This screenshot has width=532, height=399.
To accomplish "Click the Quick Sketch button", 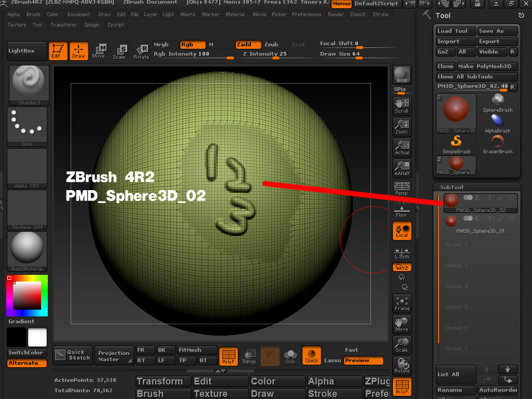I will point(73,355).
